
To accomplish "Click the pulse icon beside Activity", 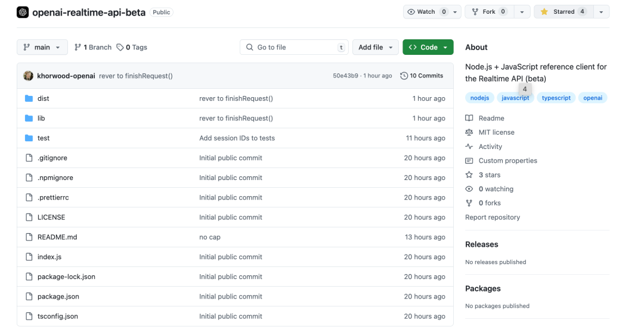I will [x=469, y=147].
